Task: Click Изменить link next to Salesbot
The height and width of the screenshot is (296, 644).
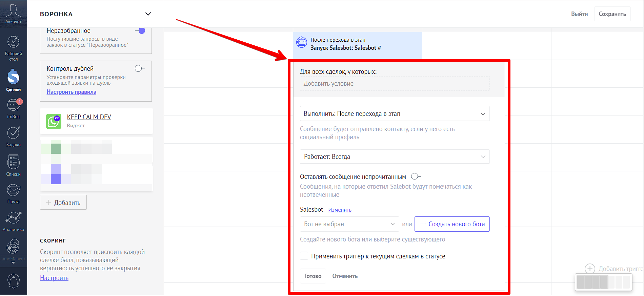Action: click(x=340, y=210)
